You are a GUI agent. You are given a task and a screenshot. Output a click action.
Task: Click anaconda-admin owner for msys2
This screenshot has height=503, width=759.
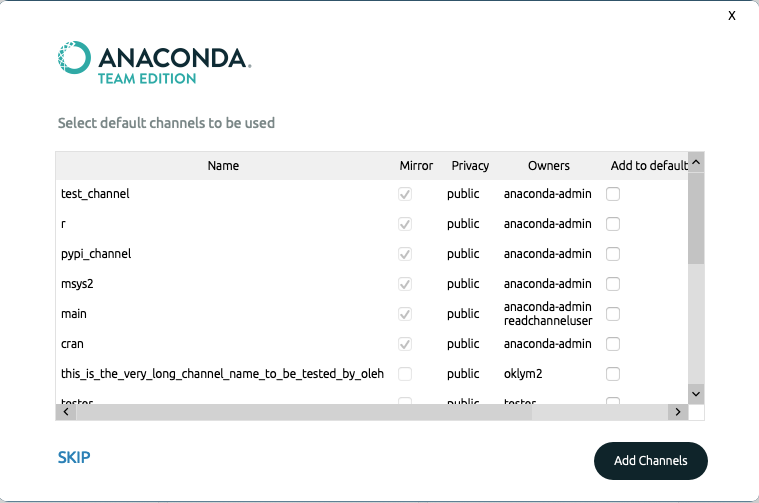[x=547, y=284]
